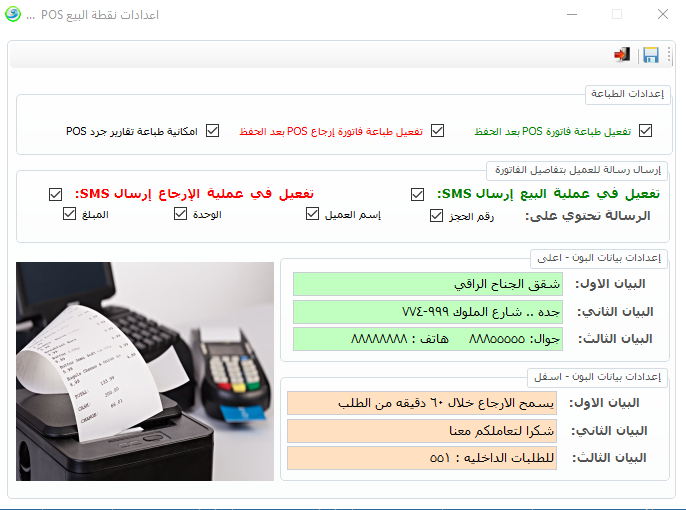Click footer field شكرا لتعاملكم معنا
686x510 pixels.
[424, 431]
